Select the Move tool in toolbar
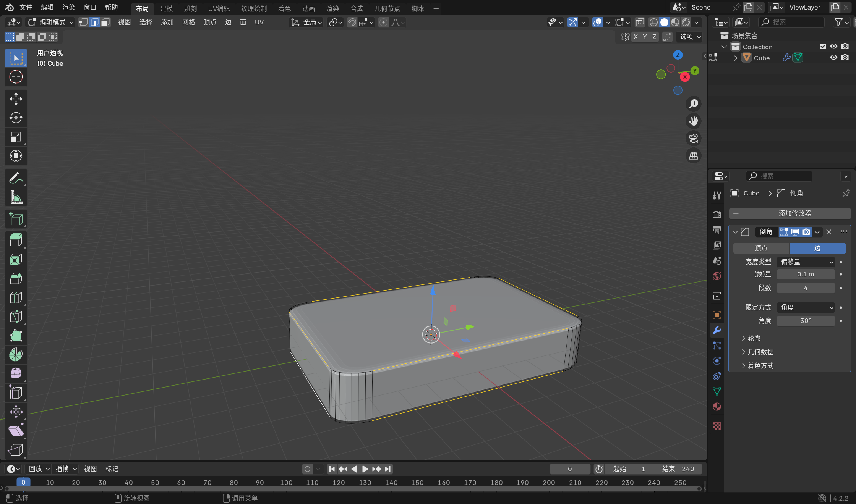856x504 pixels. point(16,99)
